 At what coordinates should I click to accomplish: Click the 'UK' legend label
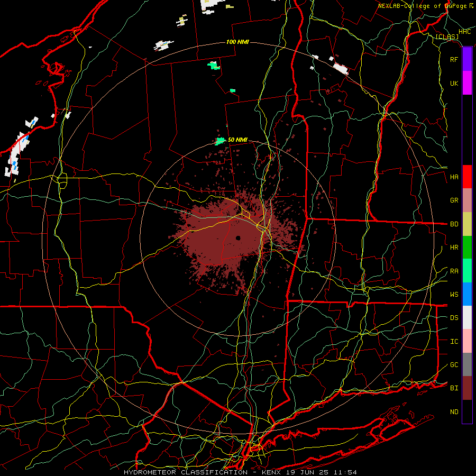(454, 83)
